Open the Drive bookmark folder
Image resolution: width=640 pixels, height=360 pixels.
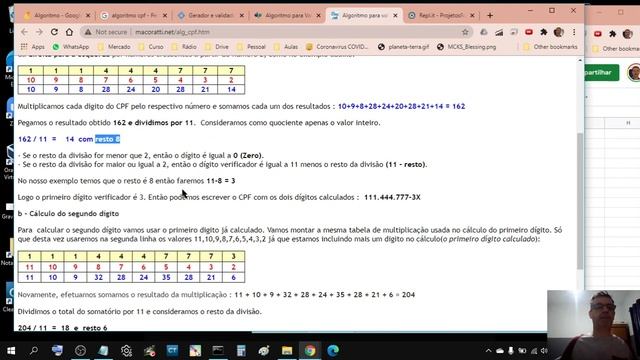click(217, 47)
